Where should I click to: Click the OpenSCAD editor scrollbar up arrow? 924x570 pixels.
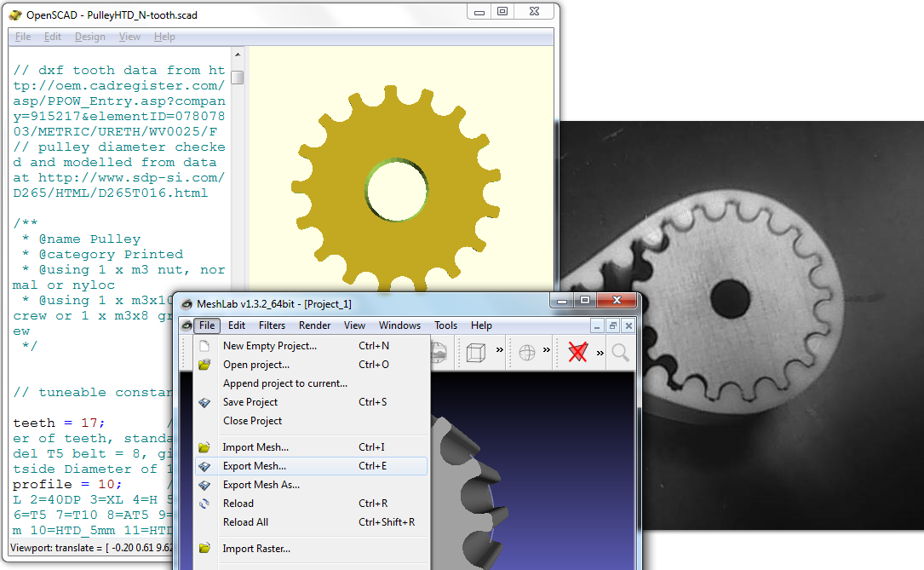238,55
